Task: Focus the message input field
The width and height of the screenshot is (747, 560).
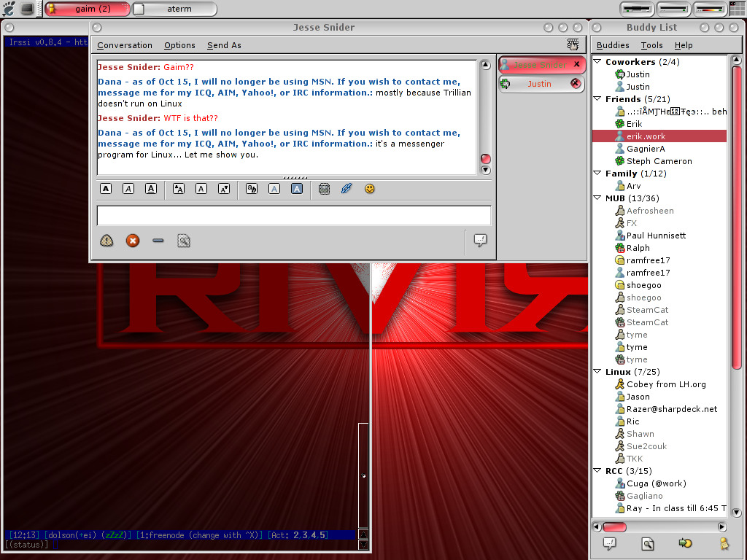Action: (x=293, y=215)
